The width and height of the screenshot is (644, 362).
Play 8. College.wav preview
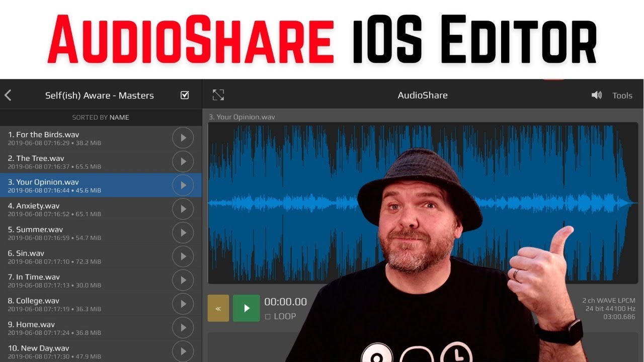[183, 304]
